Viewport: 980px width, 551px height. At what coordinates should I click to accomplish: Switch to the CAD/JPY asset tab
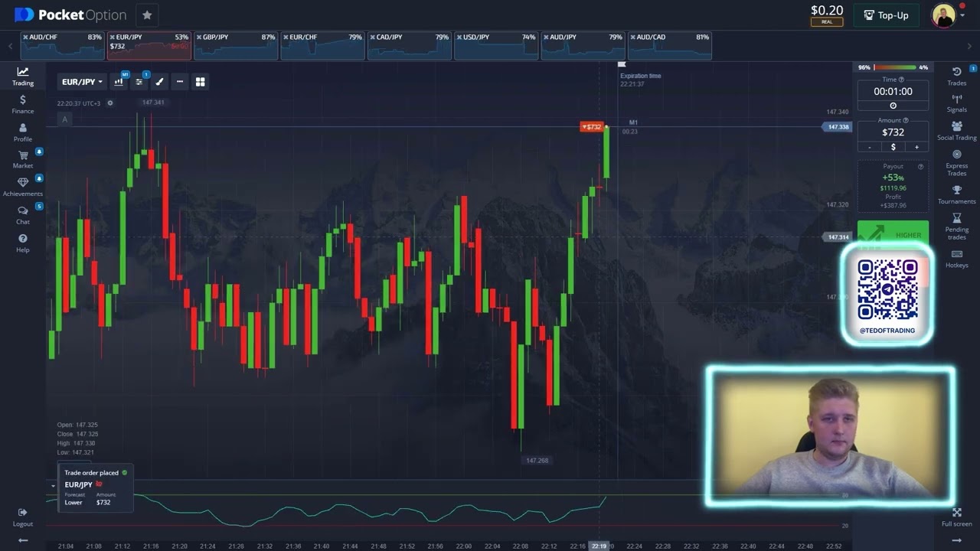[x=409, y=46]
